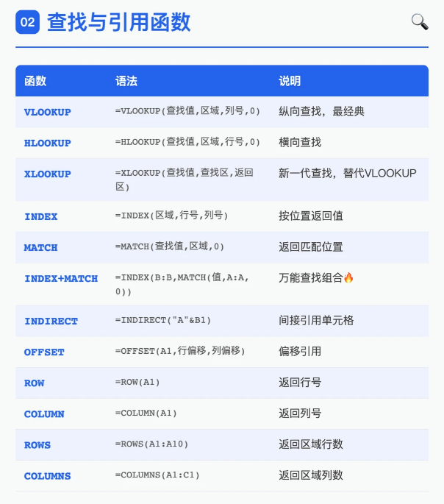444x504 pixels.
Task: Click the MATCH function name in the fifth row
Action: click(x=40, y=247)
